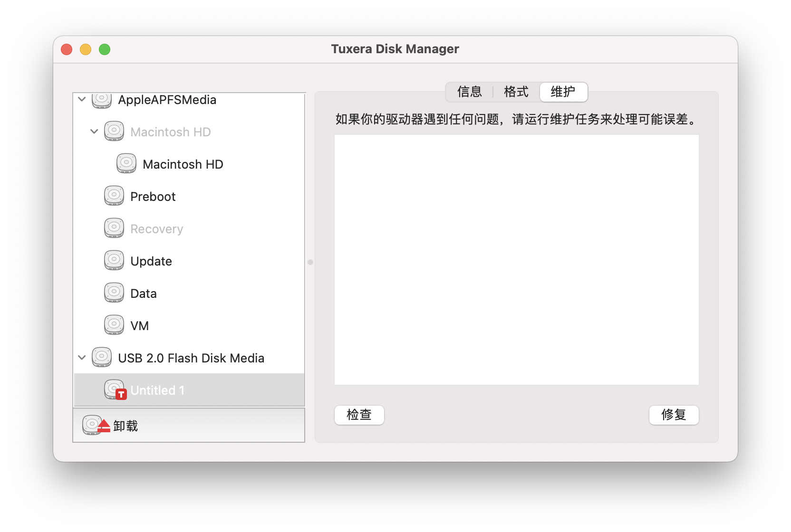Click the USB 2.0 Flash Disk Media icon
The height and width of the screenshot is (532, 791).
pyautogui.click(x=102, y=358)
